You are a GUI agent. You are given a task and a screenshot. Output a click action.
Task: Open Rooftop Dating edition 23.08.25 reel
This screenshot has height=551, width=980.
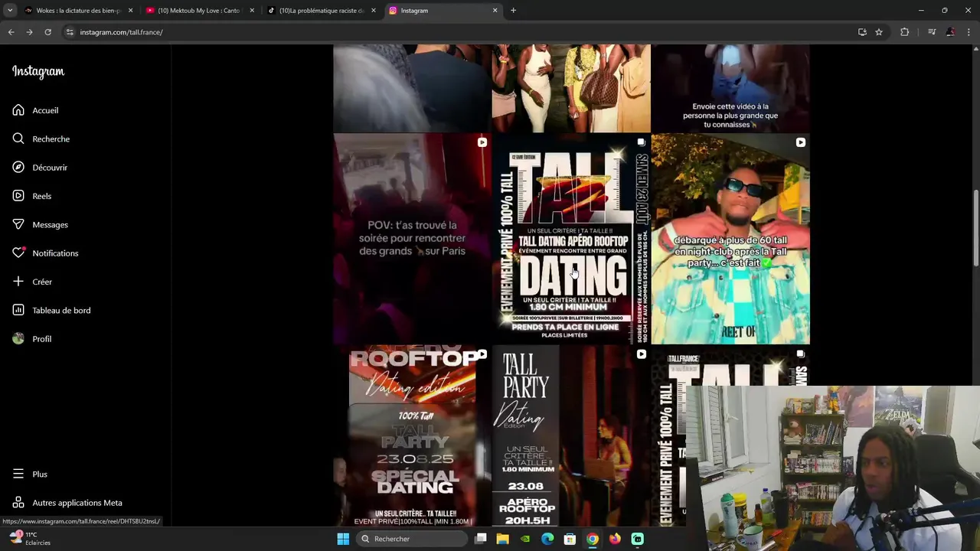pos(412,436)
